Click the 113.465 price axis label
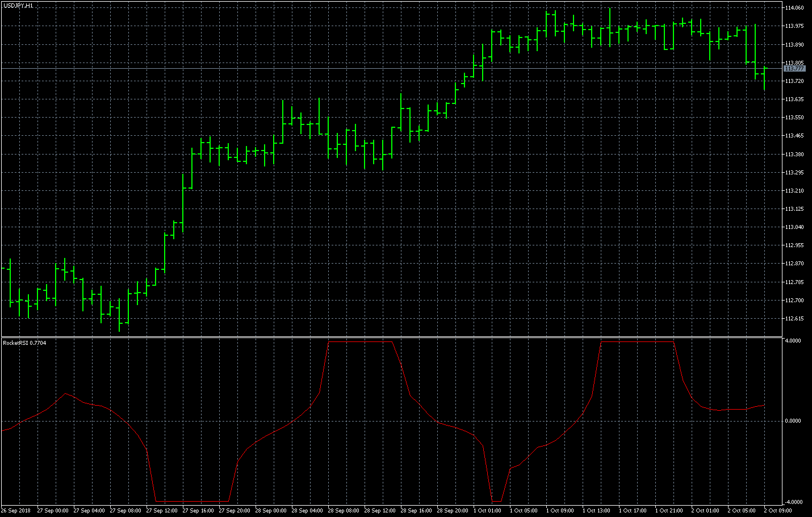The width and height of the screenshot is (812, 517). pyautogui.click(x=794, y=136)
